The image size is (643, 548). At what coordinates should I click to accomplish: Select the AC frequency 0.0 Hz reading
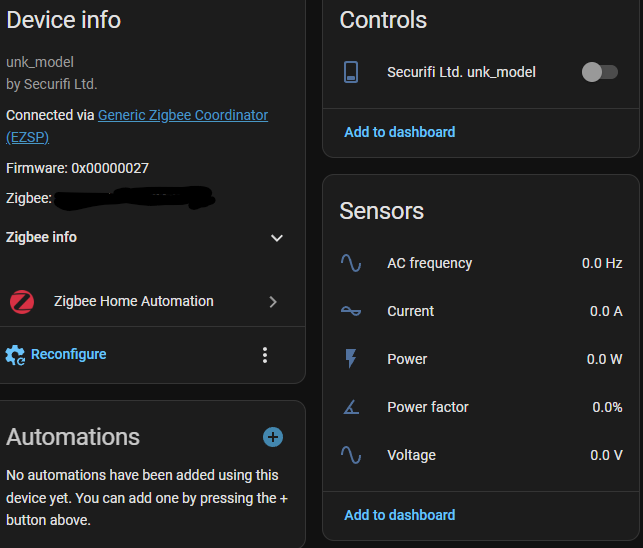(x=602, y=263)
